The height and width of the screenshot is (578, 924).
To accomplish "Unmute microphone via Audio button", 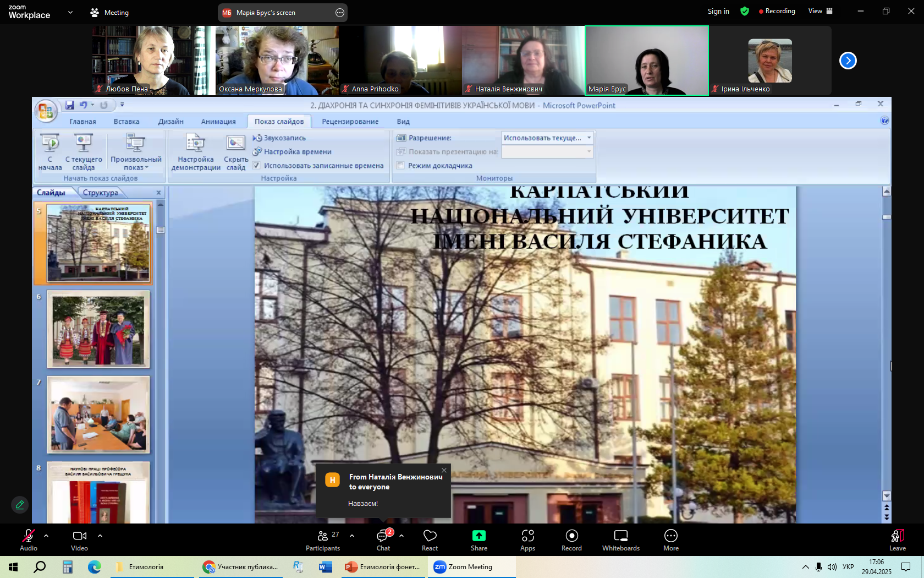I will 29,540.
